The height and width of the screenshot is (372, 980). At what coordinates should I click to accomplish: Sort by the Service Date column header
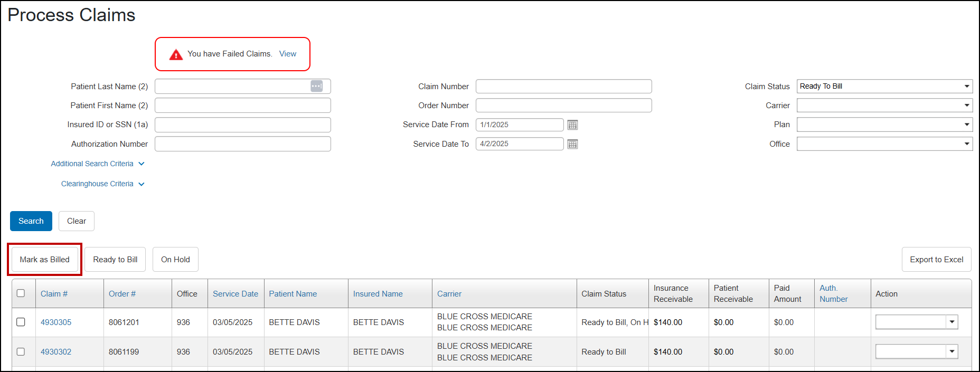[x=235, y=294]
